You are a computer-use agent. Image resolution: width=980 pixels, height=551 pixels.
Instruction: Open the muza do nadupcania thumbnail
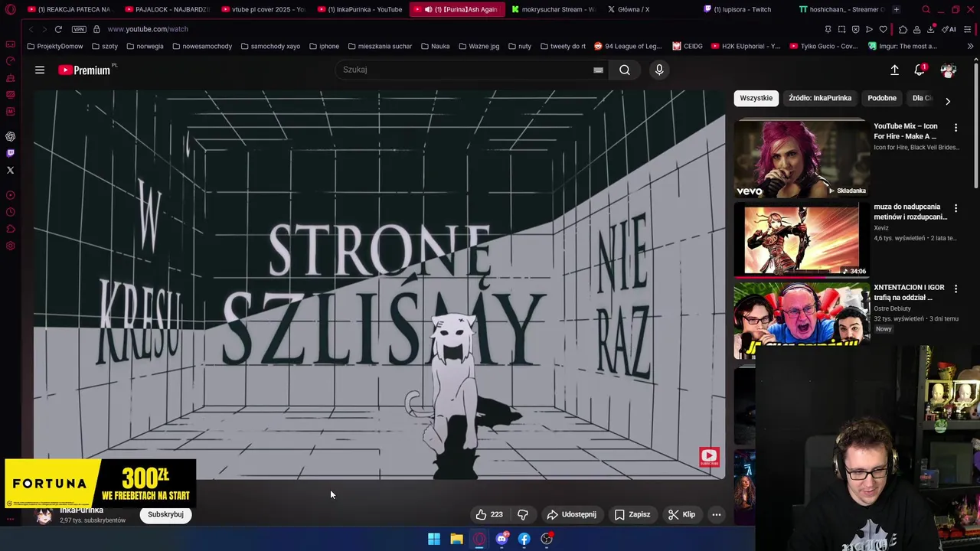(802, 239)
